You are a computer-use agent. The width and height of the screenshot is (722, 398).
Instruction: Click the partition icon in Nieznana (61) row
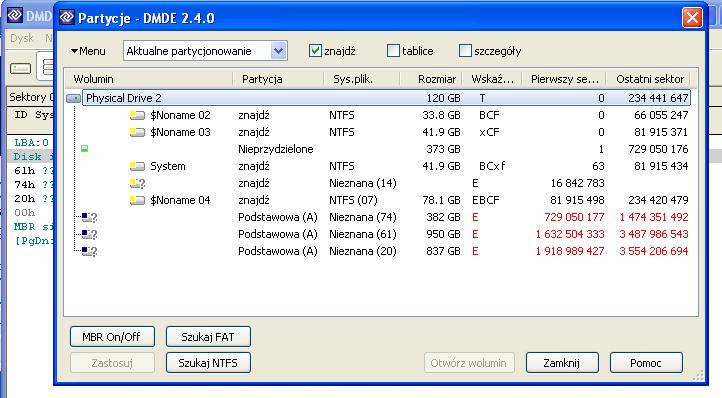click(x=89, y=234)
